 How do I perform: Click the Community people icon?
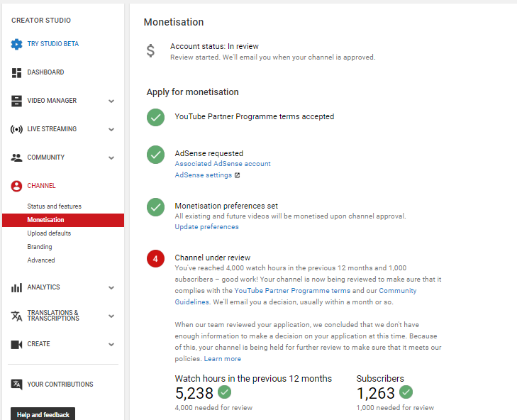click(16, 157)
